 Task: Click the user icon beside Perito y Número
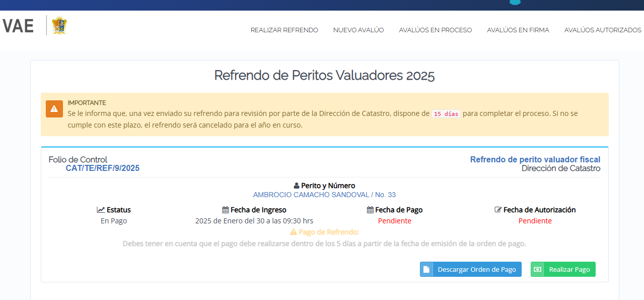(296, 186)
